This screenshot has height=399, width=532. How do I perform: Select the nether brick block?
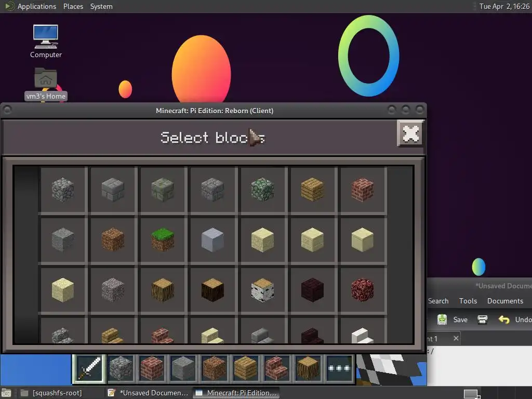312,290
